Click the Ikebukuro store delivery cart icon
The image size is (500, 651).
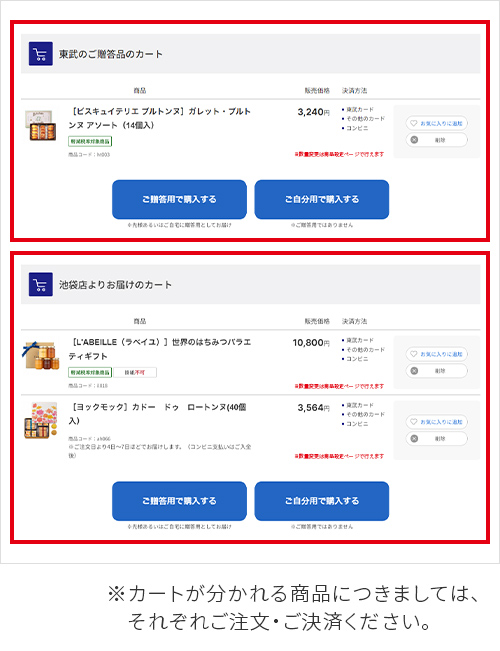tap(41, 284)
